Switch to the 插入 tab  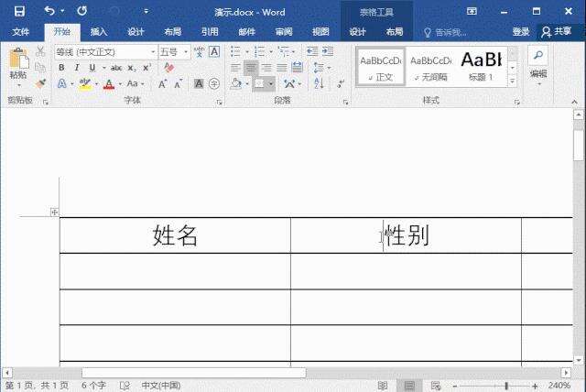pyautogui.click(x=99, y=32)
